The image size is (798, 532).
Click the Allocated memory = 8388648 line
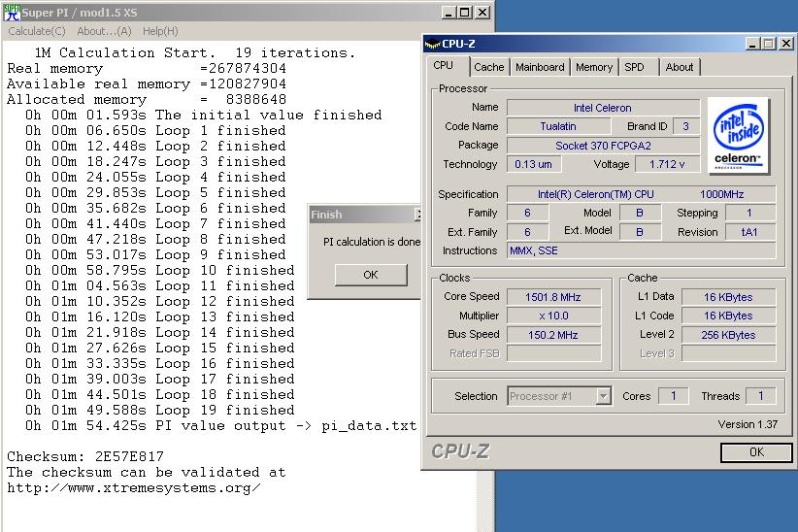click(147, 99)
